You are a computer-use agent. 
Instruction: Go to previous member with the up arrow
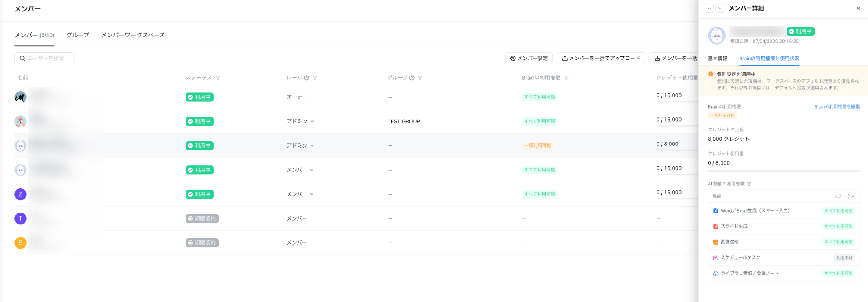(709, 8)
